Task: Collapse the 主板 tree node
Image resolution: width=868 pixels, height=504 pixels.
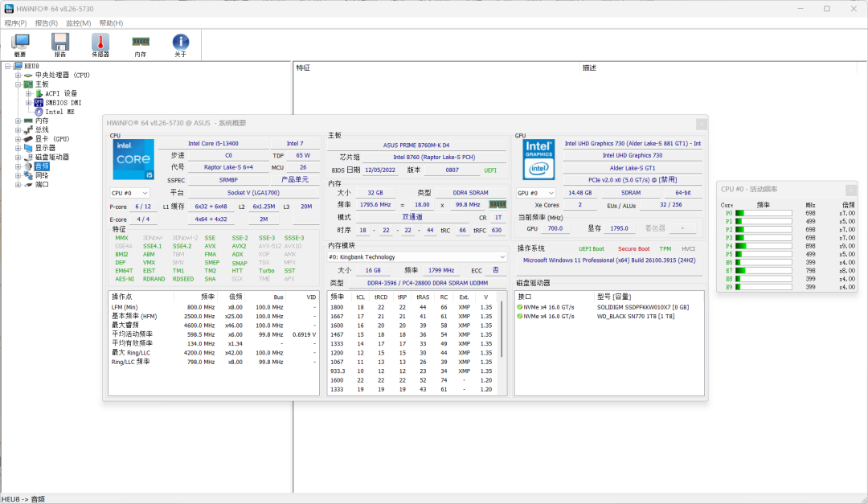Action: 18,84
